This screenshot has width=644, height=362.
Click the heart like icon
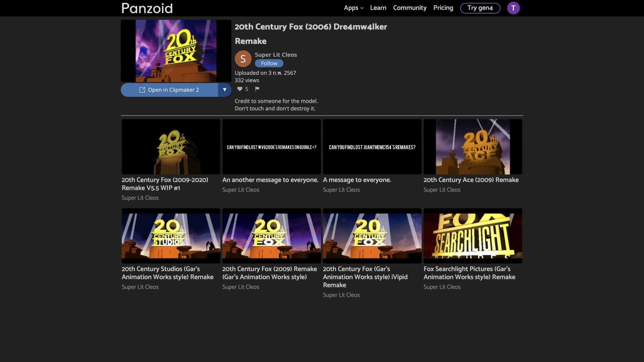pos(240,89)
